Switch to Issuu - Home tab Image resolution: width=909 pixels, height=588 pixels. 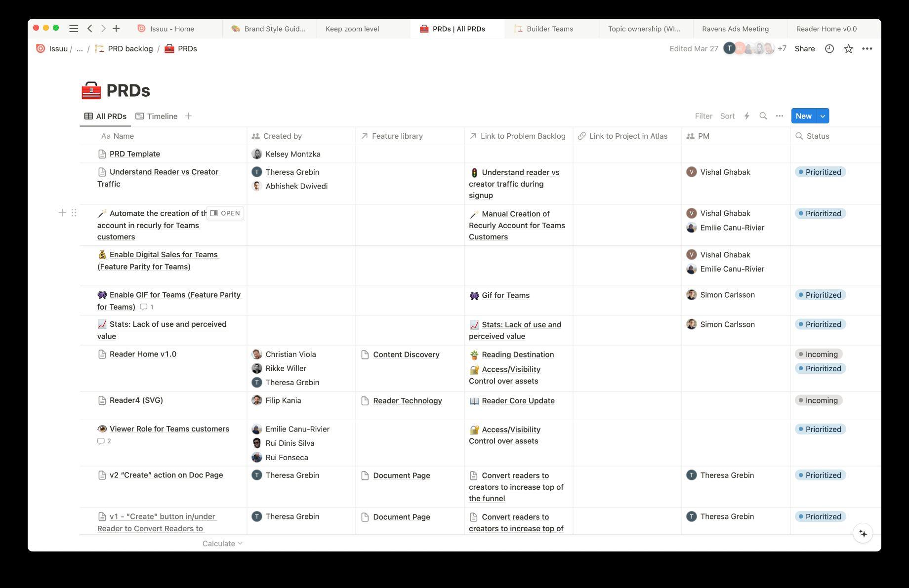pos(175,29)
